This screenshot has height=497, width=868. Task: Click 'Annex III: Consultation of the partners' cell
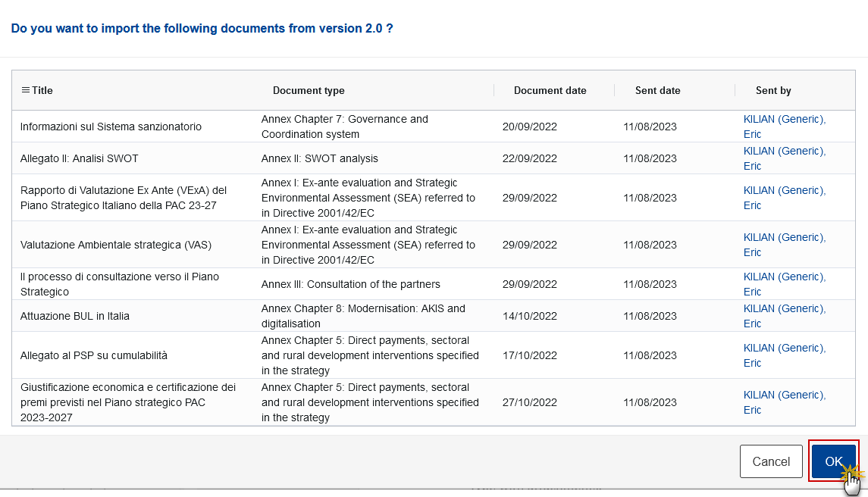(x=350, y=284)
